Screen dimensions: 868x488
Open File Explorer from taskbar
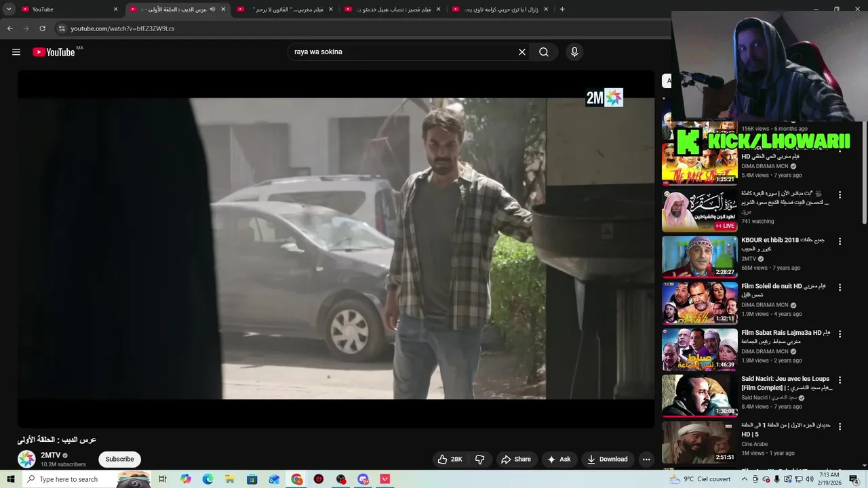pyautogui.click(x=230, y=479)
